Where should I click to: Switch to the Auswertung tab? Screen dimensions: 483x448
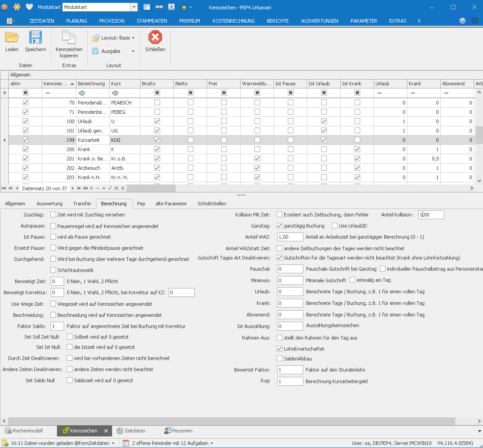(49, 204)
